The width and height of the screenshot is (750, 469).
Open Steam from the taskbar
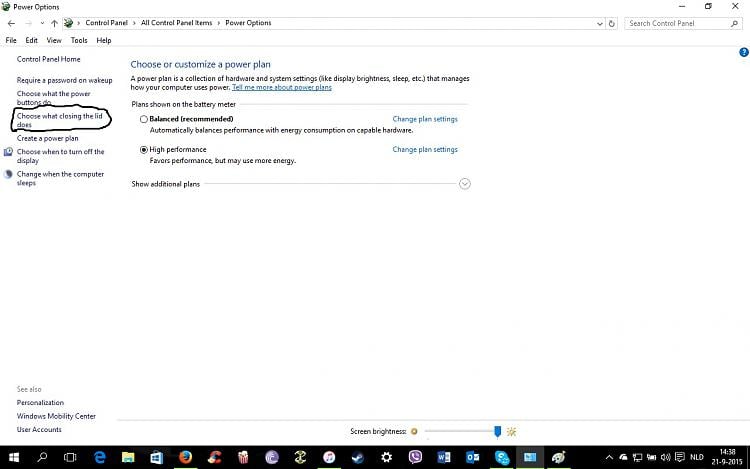click(358, 458)
